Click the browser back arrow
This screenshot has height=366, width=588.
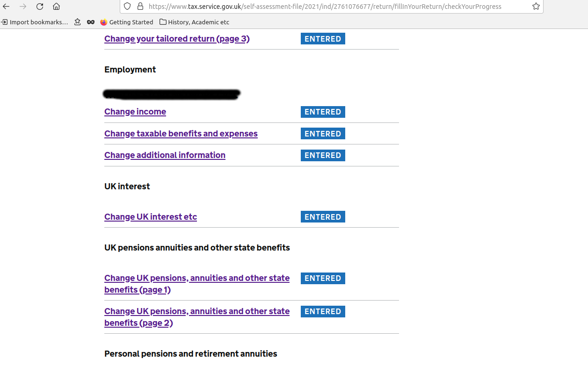point(7,7)
